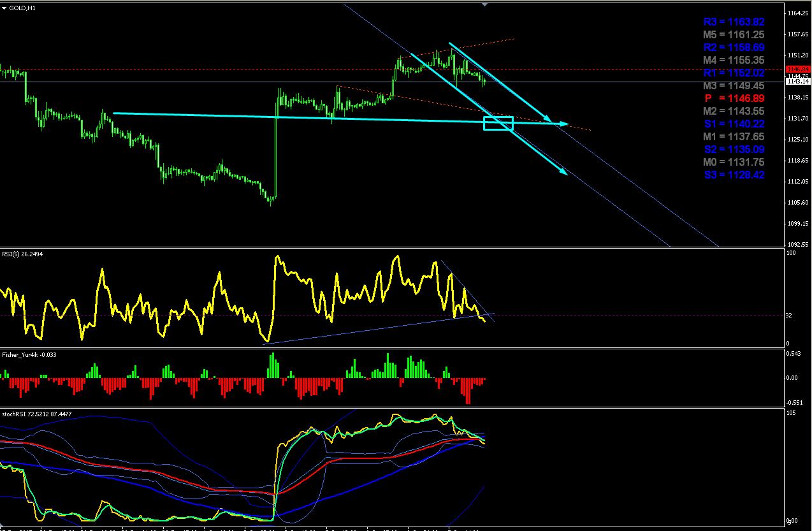This screenshot has height=531, width=812.
Task: Select the M3 = 1149.45 pivot label
Action: coord(734,85)
